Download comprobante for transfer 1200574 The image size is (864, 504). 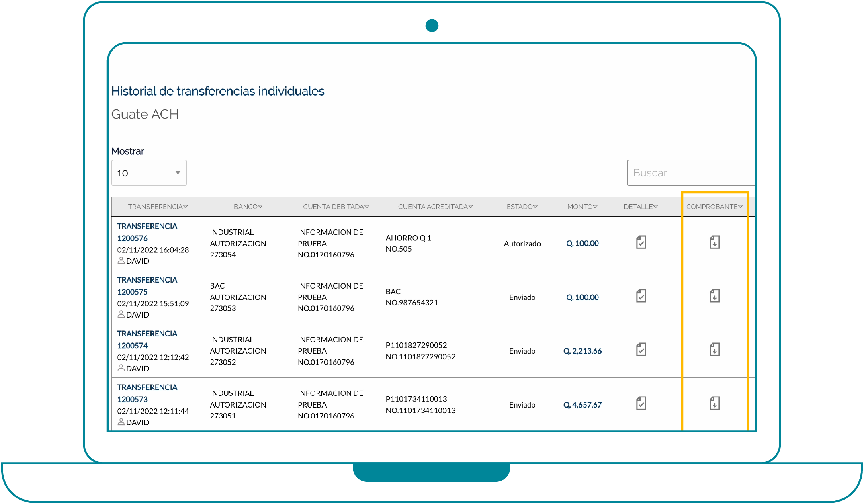pos(715,350)
